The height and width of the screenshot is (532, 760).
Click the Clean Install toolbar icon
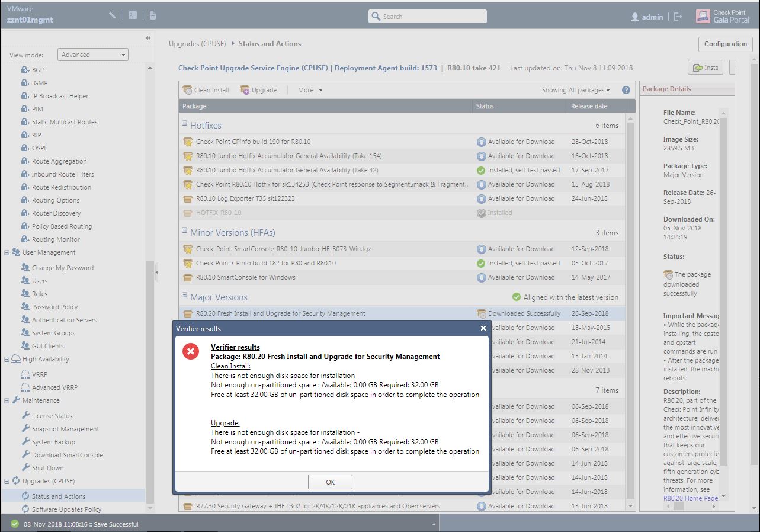pos(187,90)
